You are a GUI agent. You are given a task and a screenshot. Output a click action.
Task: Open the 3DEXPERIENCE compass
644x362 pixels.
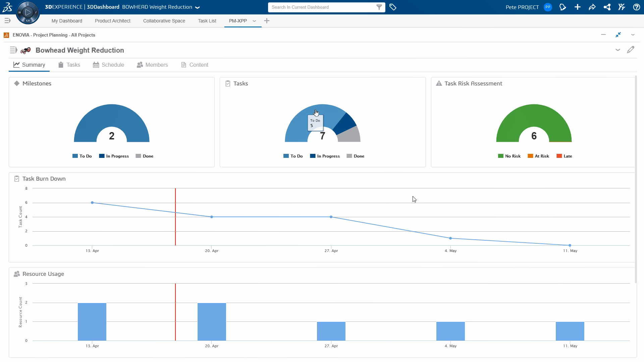(x=28, y=13)
